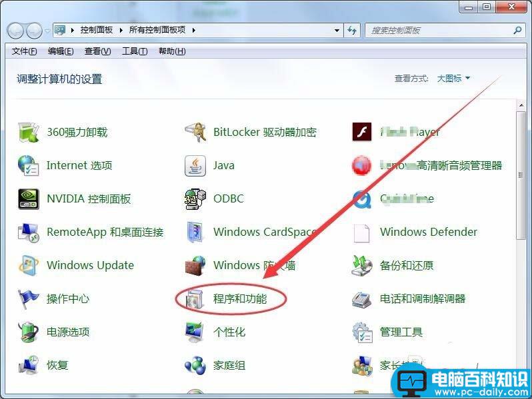Open the NVIDIA 控制面板 icon
The width and height of the screenshot is (532, 399).
29,199
